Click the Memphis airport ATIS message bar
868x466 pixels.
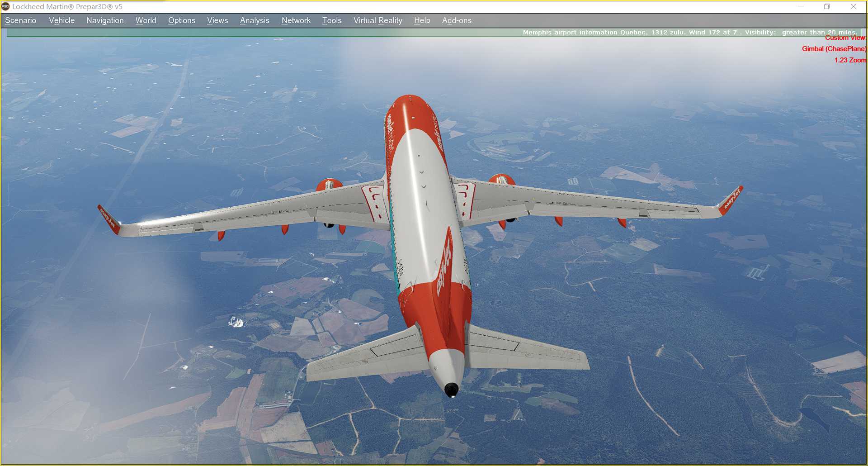(x=689, y=32)
